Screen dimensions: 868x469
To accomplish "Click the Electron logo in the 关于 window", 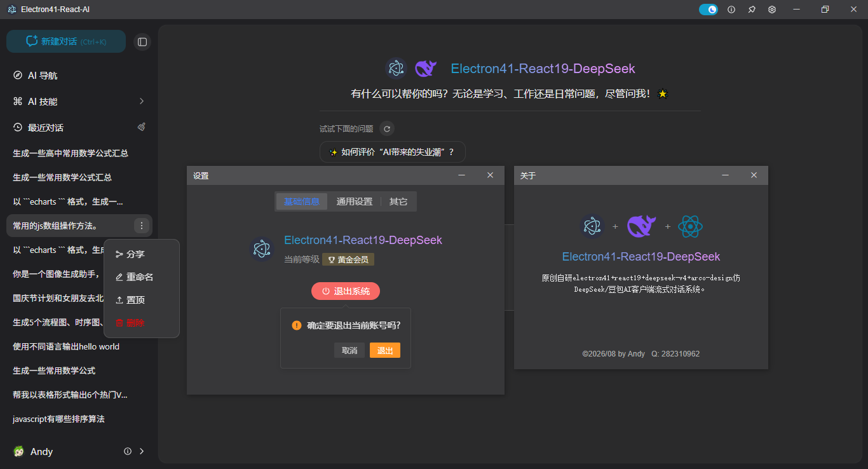I will click(592, 226).
